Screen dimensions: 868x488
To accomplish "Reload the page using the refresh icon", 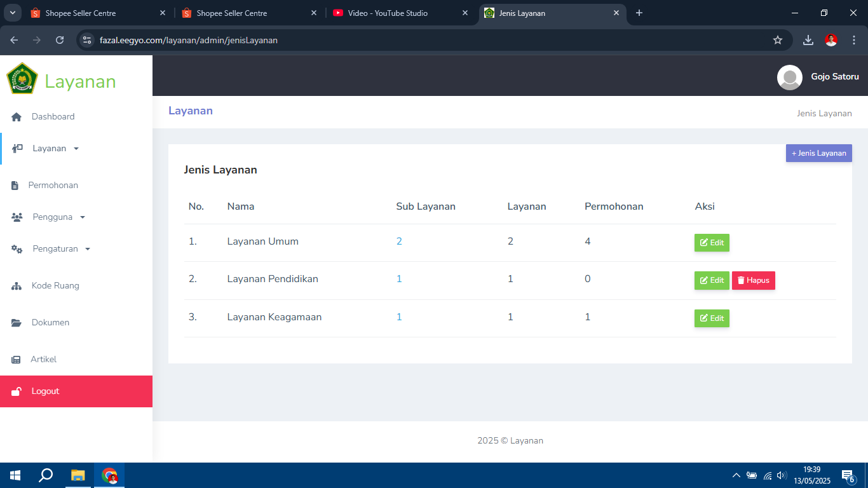I will (x=60, y=40).
